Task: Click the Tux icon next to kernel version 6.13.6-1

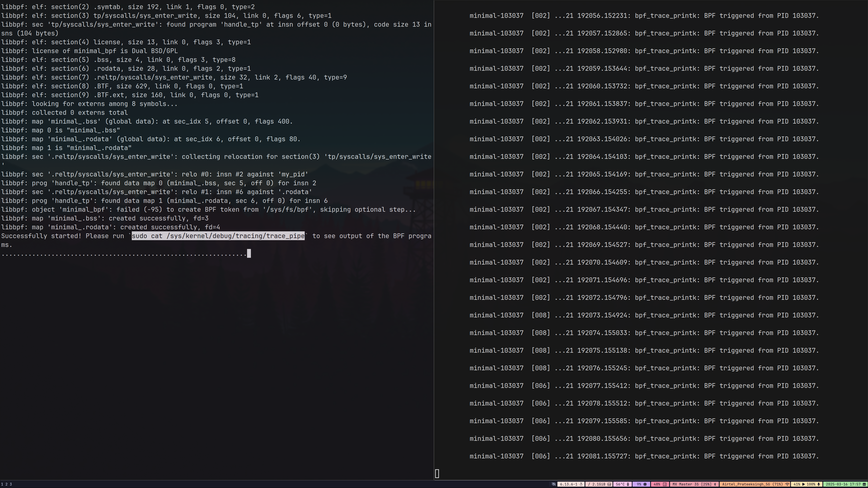Action: point(581,484)
